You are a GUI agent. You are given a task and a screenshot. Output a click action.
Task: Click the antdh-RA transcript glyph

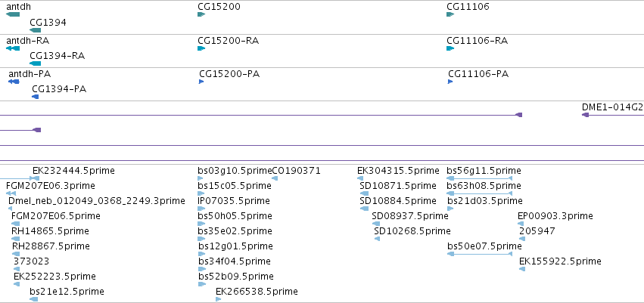click(x=13, y=48)
